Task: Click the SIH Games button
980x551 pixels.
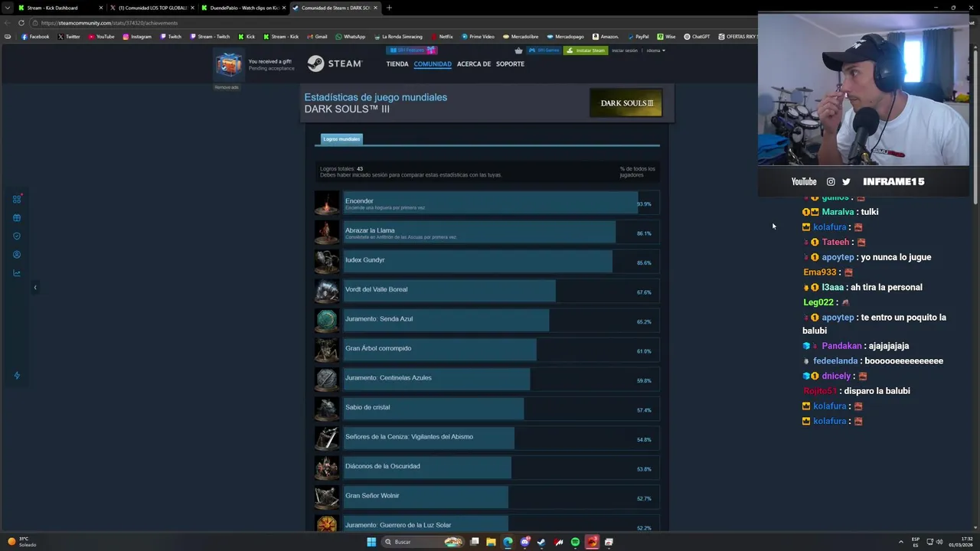Action: (544, 51)
